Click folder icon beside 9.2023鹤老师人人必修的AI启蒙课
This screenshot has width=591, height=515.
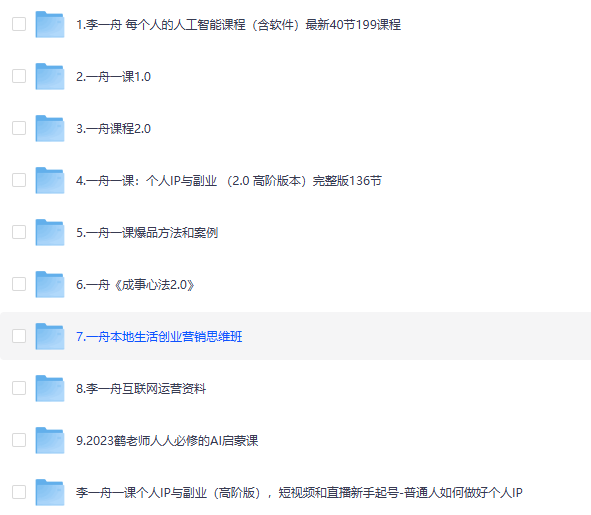point(50,441)
